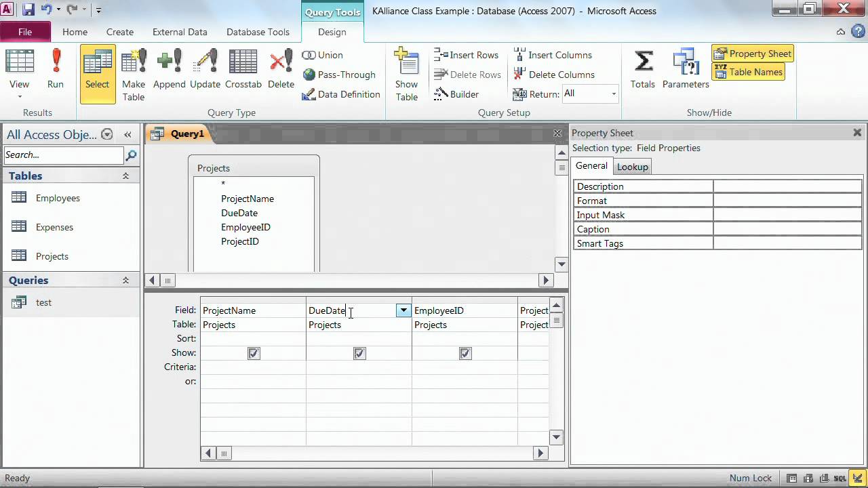Open Customize Quick Access Toolbar dropdown
The width and height of the screenshot is (868, 488).
pos(98,10)
